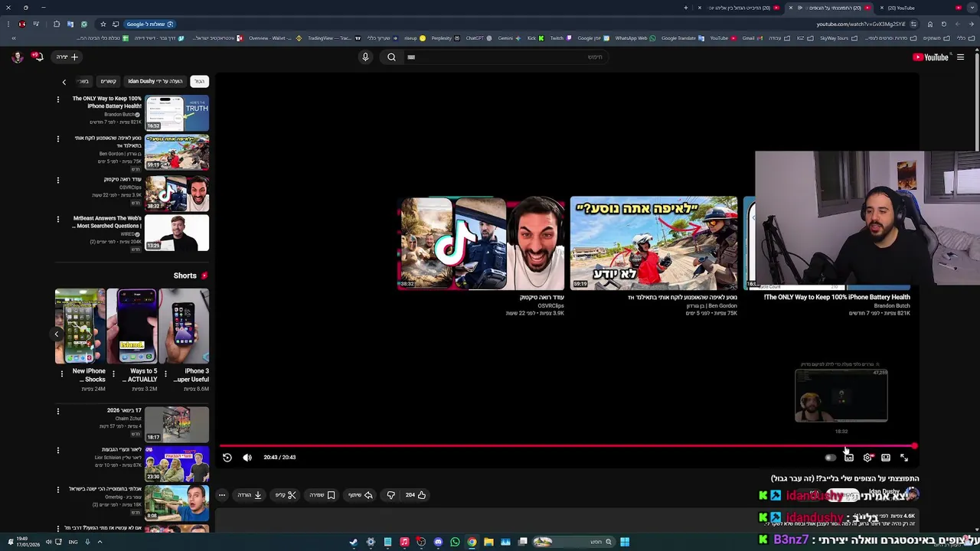The height and width of the screenshot is (551, 980).
Task: Toggle the autoplay switch in player
Action: click(831, 458)
